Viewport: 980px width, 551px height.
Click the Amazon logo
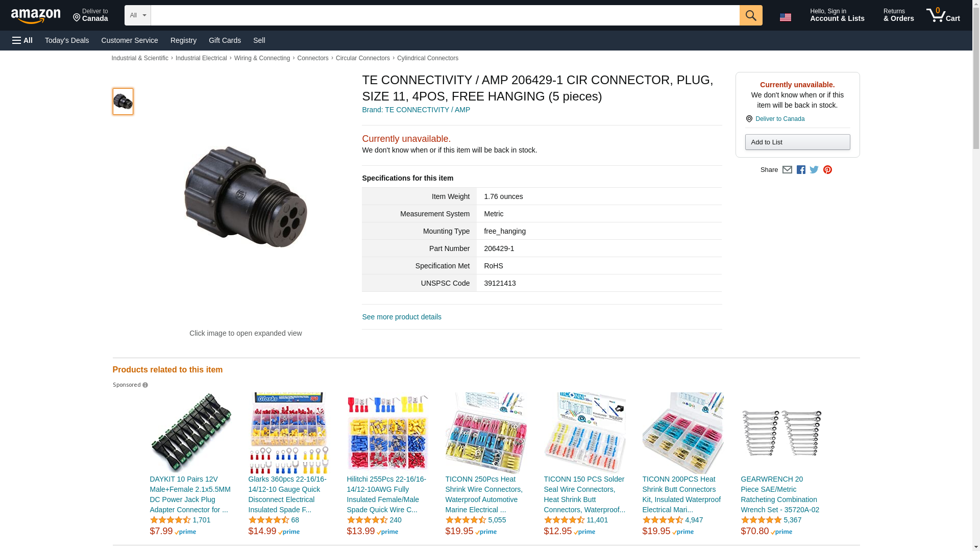[x=36, y=16]
